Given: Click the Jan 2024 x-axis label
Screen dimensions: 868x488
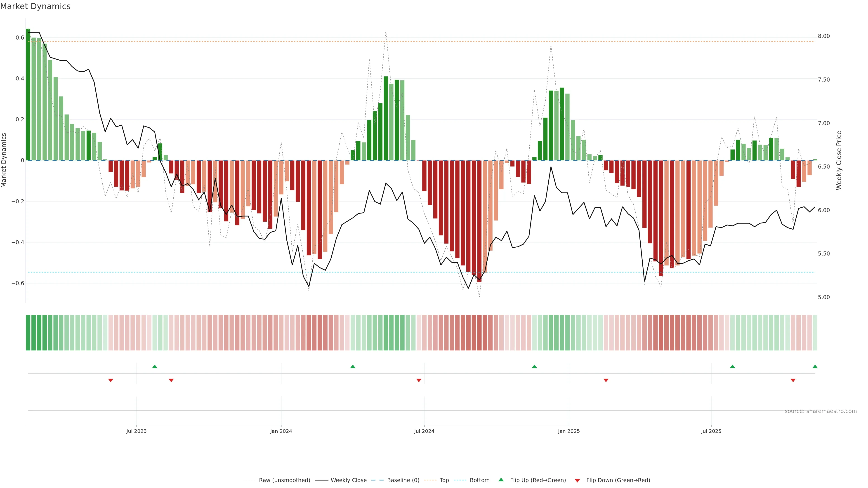Looking at the screenshot, I should point(281,432).
